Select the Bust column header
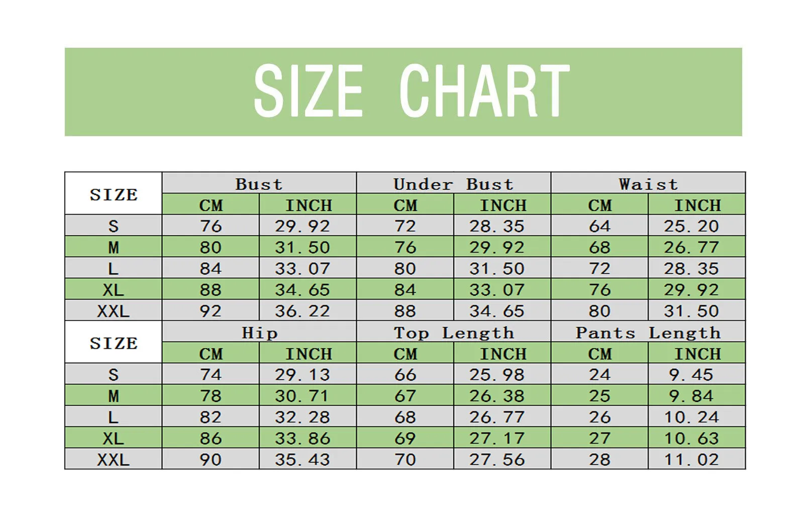The height and width of the screenshot is (532, 804). (259, 184)
